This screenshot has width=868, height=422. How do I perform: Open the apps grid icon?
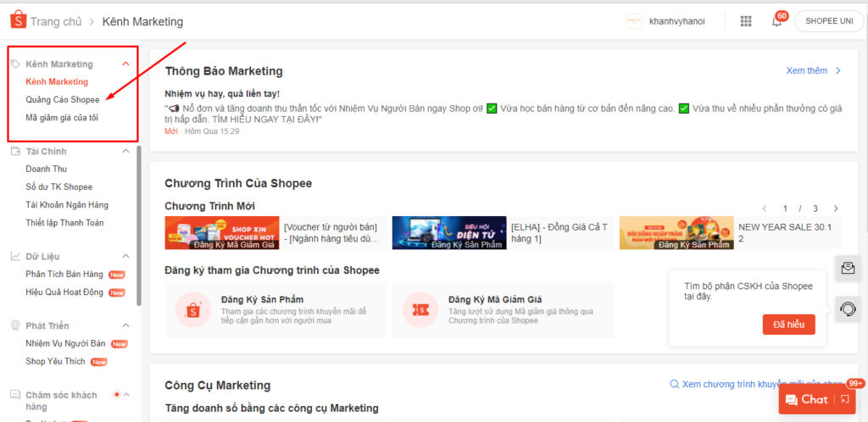click(746, 21)
